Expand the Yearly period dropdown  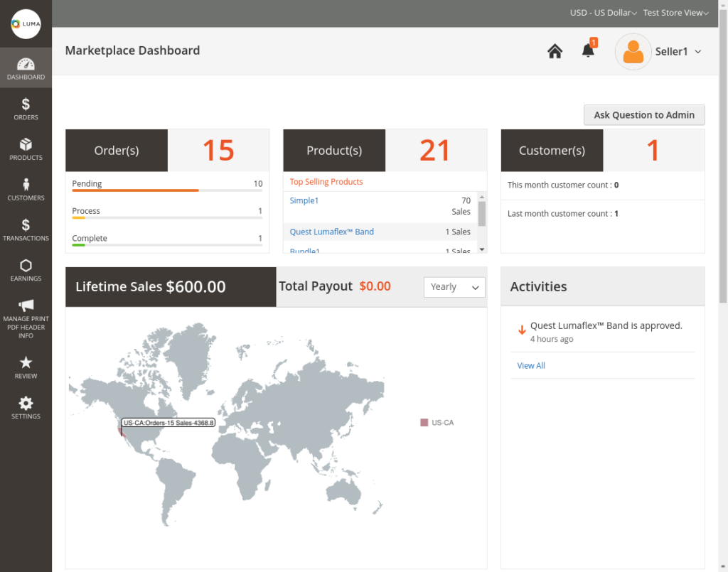(x=454, y=287)
